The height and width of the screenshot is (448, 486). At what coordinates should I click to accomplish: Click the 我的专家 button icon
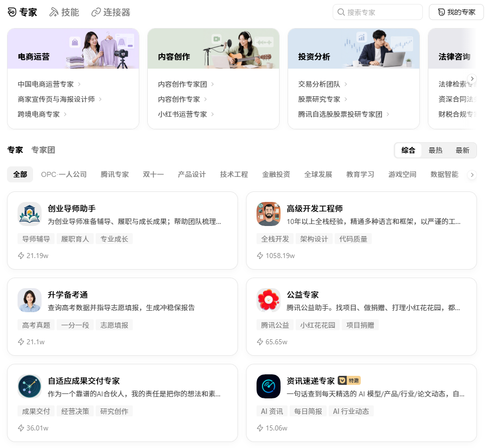pos(441,12)
